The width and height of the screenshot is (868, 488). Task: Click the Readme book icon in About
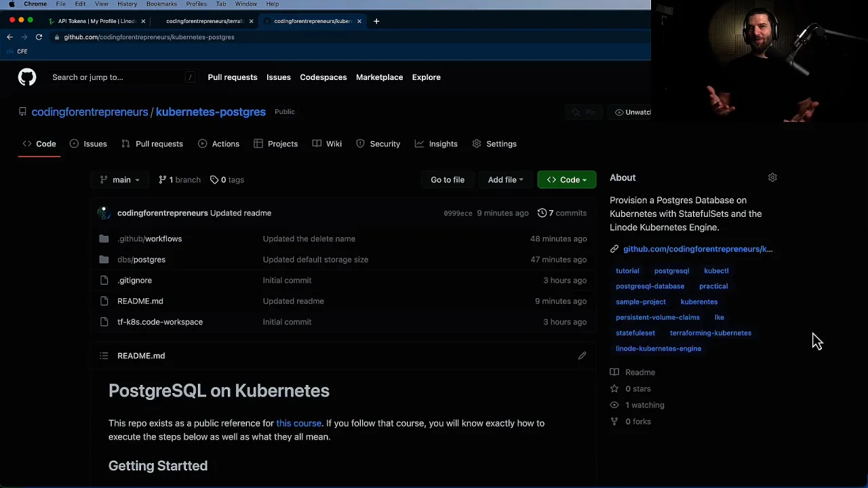614,372
